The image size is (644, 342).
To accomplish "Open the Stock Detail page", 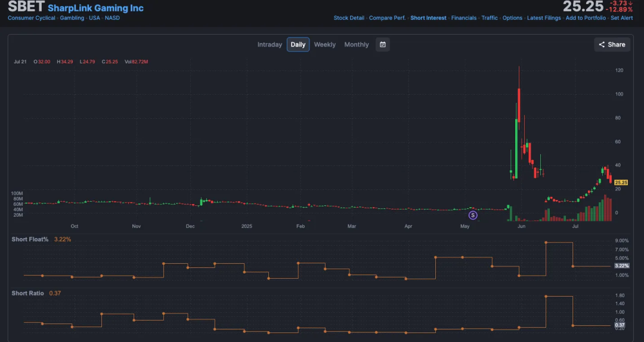I will click(x=349, y=18).
